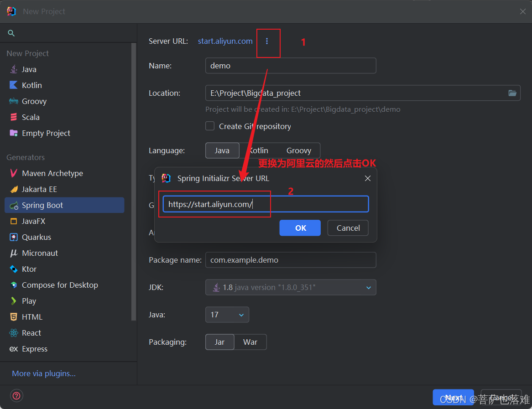
Task: Choose Groovy in the Language selector
Action: click(x=298, y=150)
